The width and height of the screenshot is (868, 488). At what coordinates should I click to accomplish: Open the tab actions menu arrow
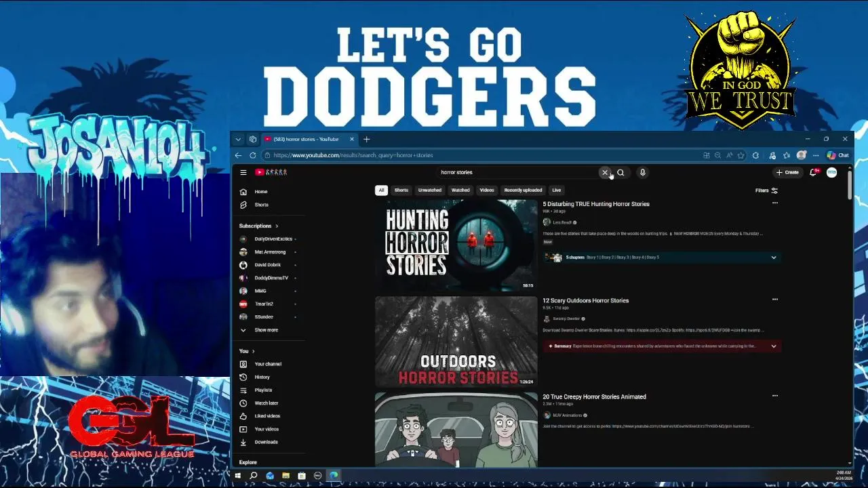point(238,139)
